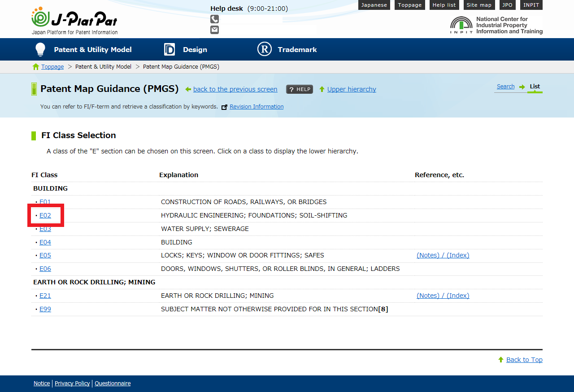Switch site language to Japanese
The width and height of the screenshot is (574, 392).
pos(374,5)
